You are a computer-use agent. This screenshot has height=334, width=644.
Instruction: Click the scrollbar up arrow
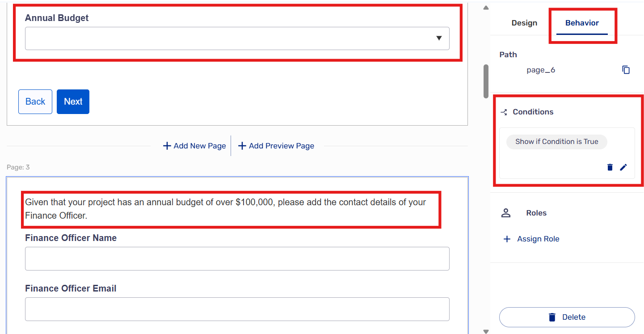tap(486, 8)
